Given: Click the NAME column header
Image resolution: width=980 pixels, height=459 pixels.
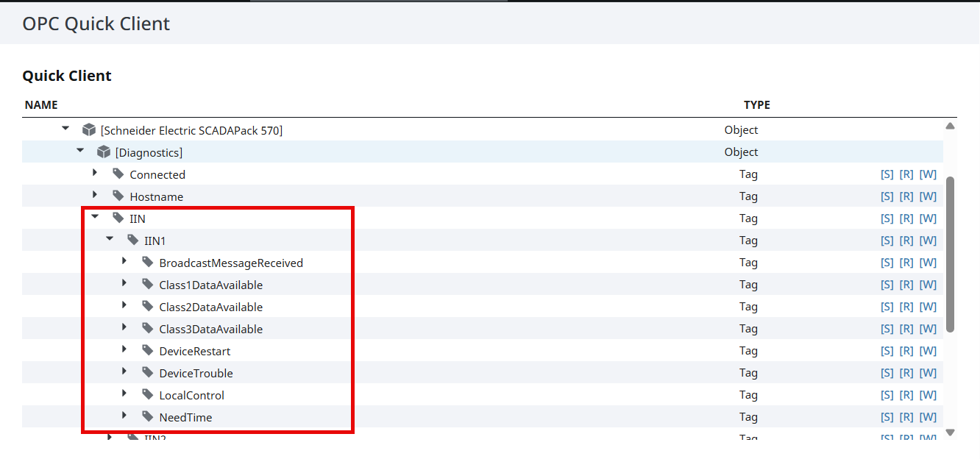Looking at the screenshot, I should click(41, 104).
